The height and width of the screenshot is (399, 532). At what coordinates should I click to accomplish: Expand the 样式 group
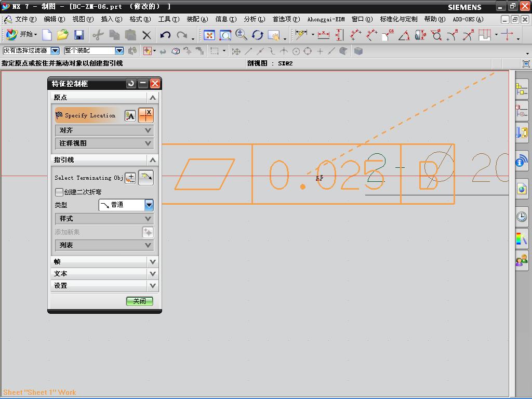pyautogui.click(x=104, y=219)
